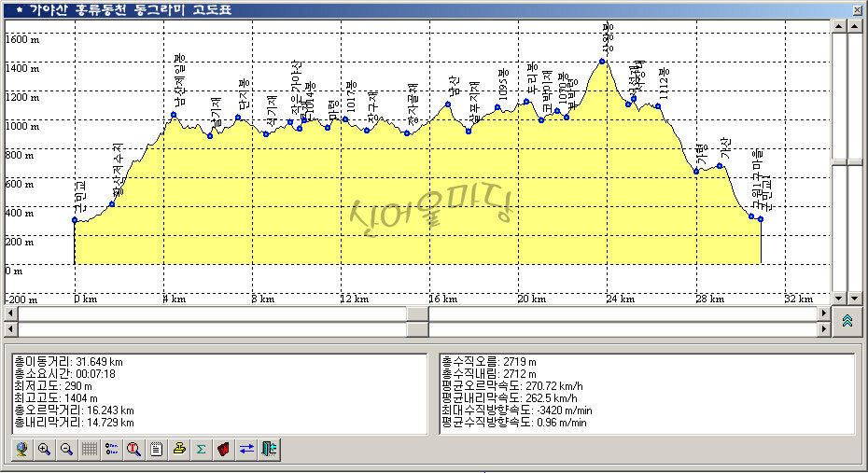
Task: Select the 남산 waypoint marker on profile
Action: tap(448, 104)
